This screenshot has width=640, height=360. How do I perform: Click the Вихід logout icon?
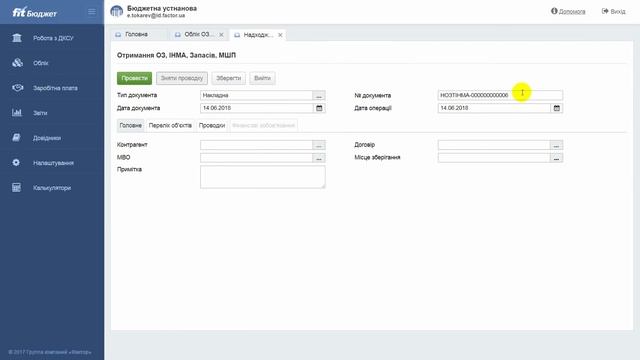pos(605,11)
